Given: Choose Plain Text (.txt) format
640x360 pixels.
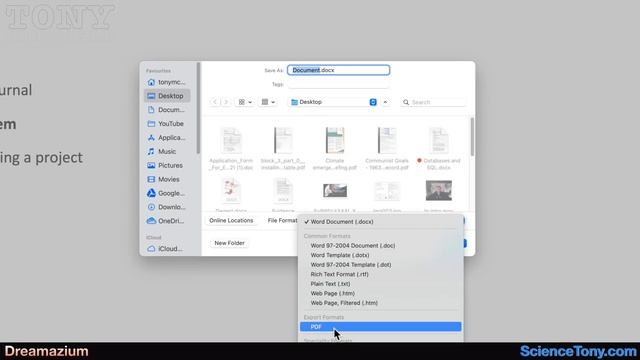Looking at the screenshot, I should click(380, 284).
